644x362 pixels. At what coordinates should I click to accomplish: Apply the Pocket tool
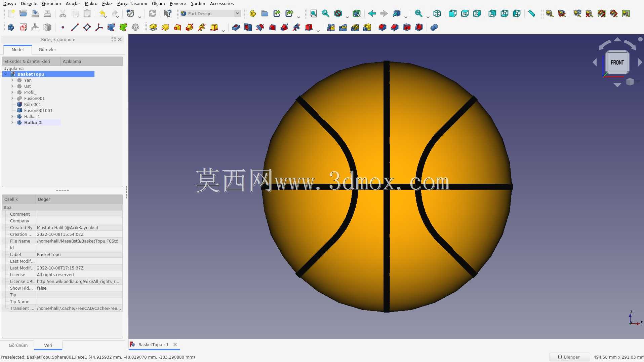click(236, 27)
